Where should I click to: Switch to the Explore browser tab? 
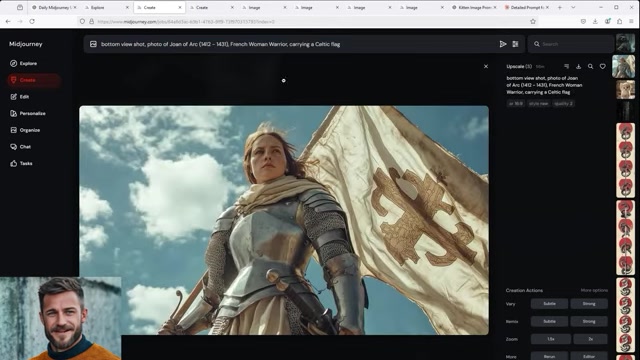click(106, 7)
